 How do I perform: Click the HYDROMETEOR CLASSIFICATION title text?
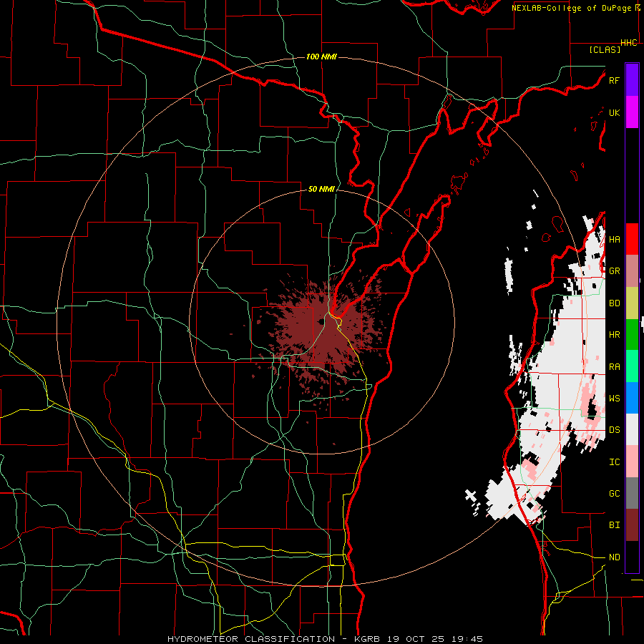pyautogui.click(x=251, y=639)
